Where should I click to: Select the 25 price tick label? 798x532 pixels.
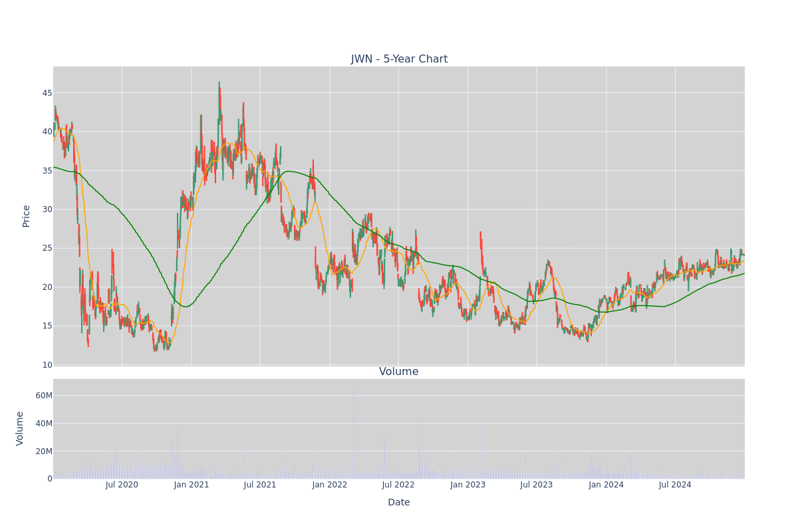(x=47, y=249)
